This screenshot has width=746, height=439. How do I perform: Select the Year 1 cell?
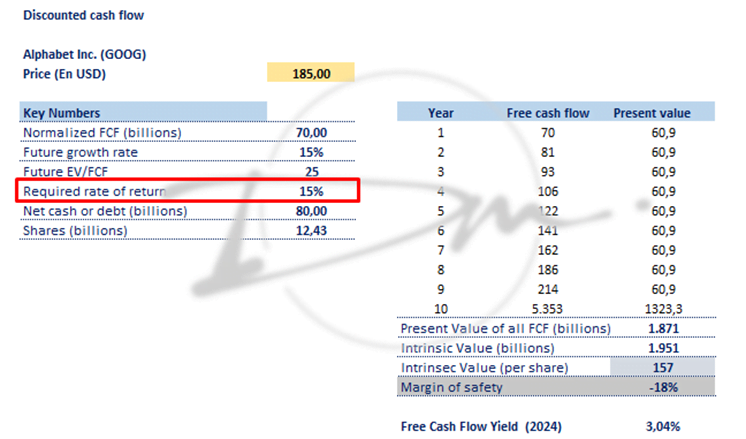[x=441, y=133]
